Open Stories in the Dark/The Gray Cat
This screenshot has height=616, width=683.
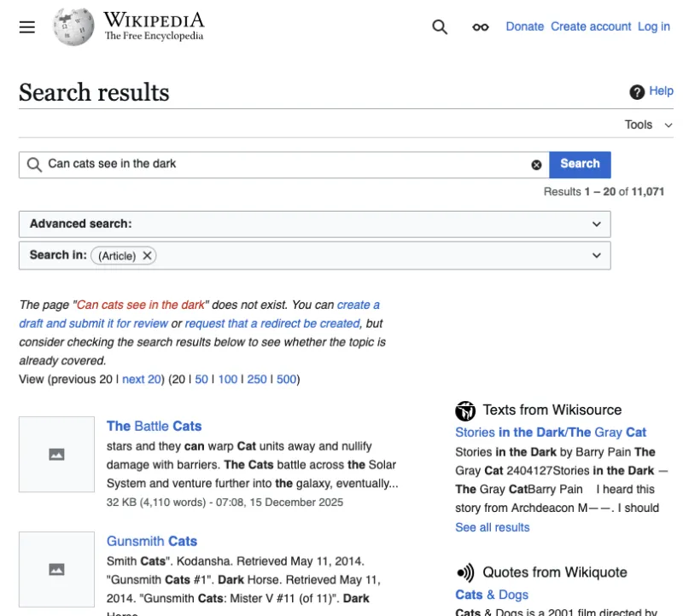point(551,433)
